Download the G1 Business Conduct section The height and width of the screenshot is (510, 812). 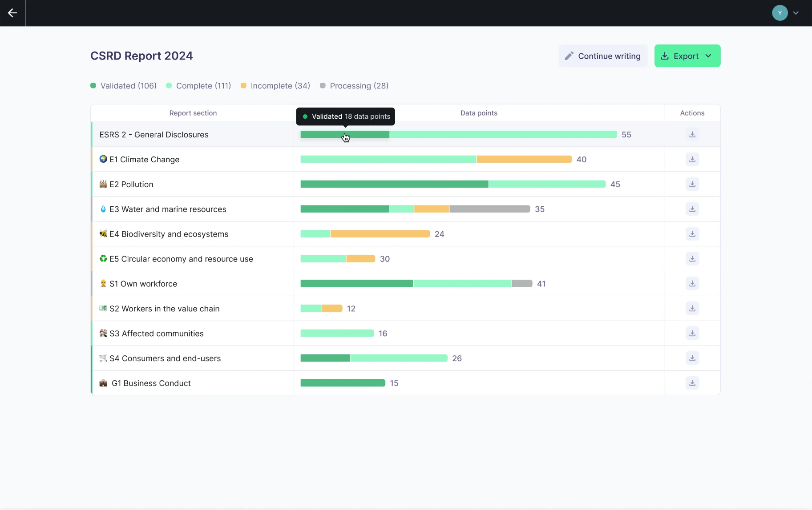click(692, 383)
